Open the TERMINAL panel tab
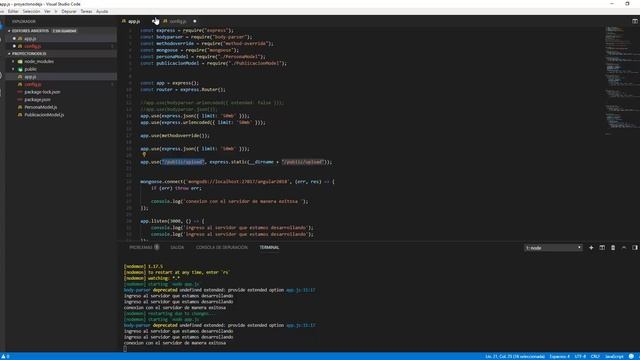 [x=269, y=247]
